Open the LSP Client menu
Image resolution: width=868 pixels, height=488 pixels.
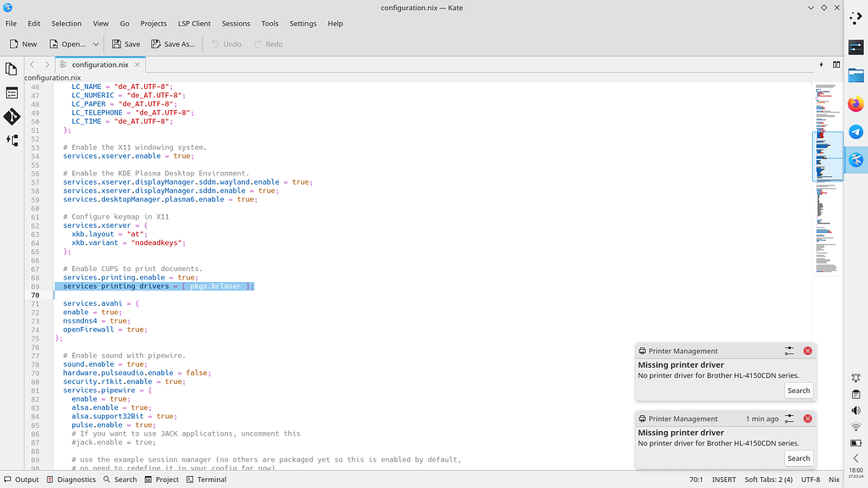pyautogui.click(x=194, y=24)
